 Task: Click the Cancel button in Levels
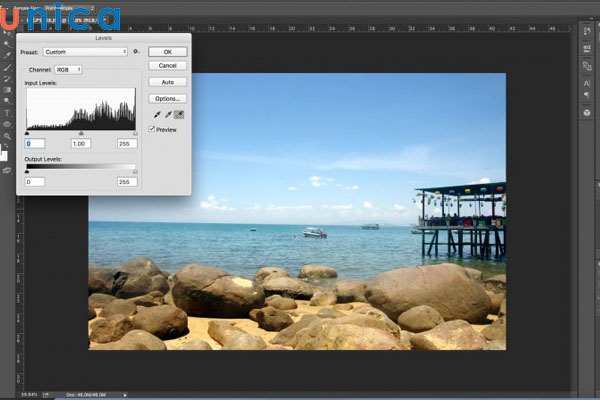167,65
